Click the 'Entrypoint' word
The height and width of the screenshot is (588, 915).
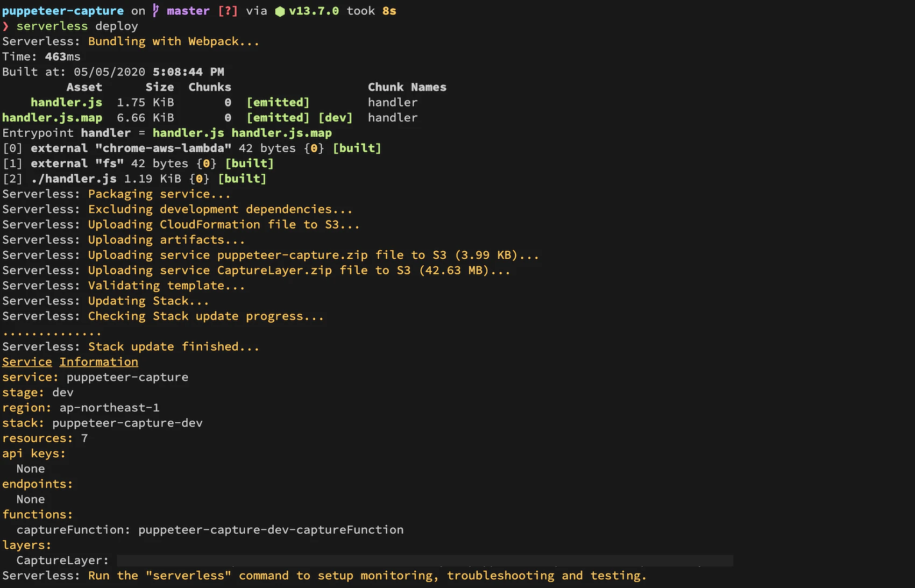click(x=38, y=133)
